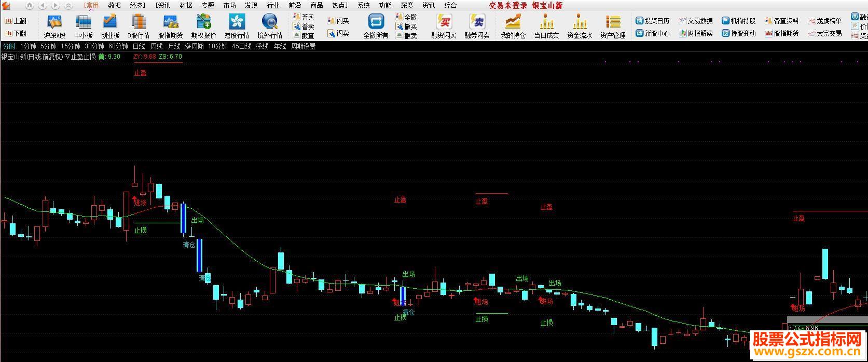868x362 pixels.
Task: Open 大宗交易 block trades
Action: tap(825, 33)
